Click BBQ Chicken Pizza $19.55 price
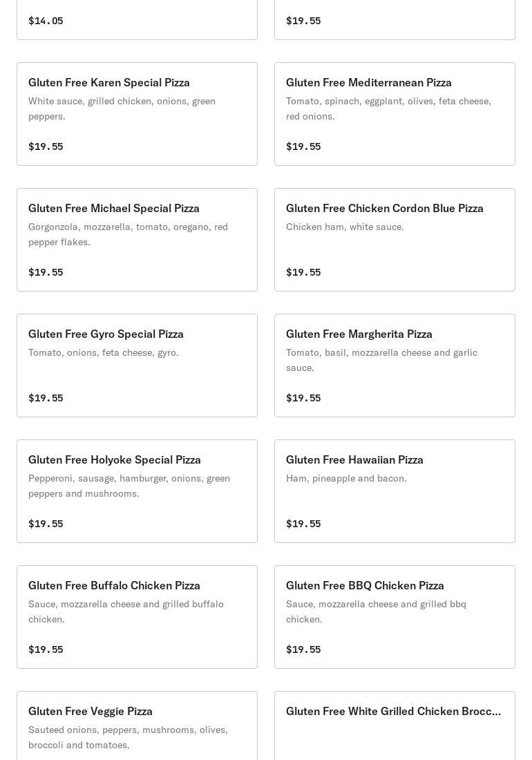 [303, 649]
